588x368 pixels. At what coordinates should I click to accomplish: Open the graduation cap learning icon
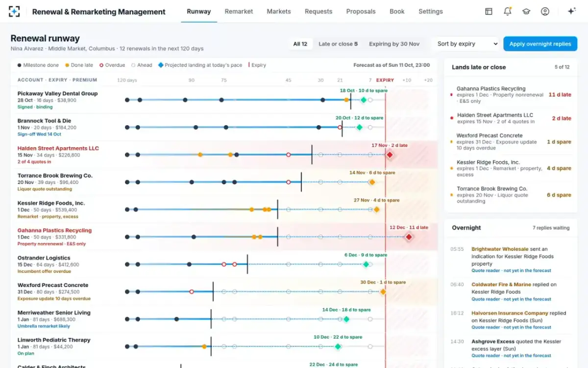526,11
